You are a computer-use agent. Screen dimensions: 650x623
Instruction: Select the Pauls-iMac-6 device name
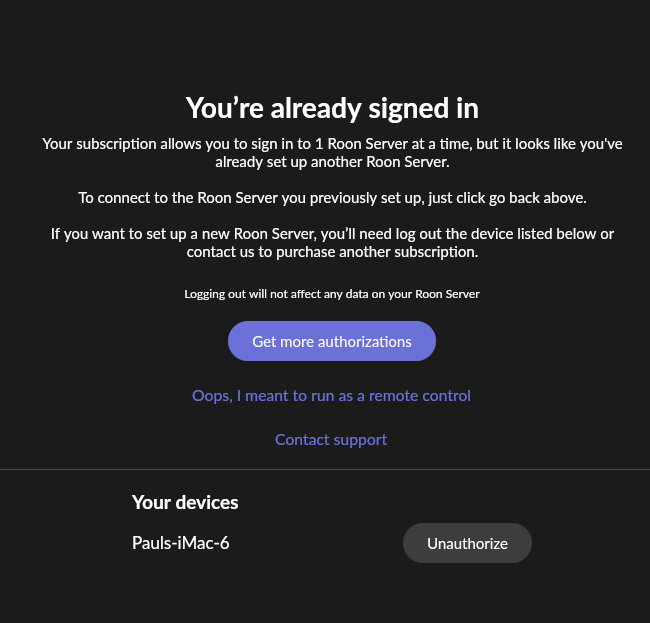click(x=180, y=543)
